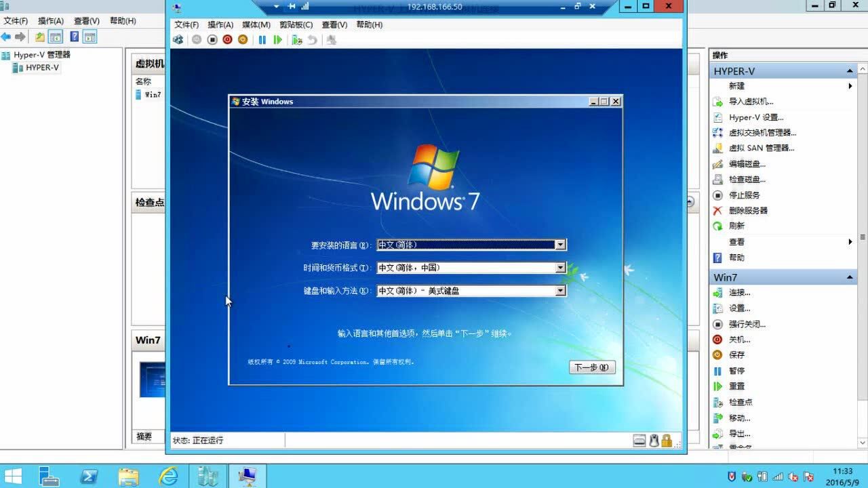Open 操作(A) menu in VM window

pos(220,24)
